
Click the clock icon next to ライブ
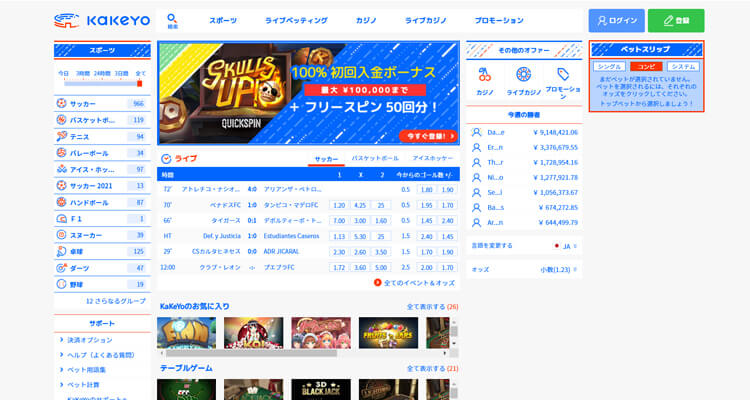point(166,158)
